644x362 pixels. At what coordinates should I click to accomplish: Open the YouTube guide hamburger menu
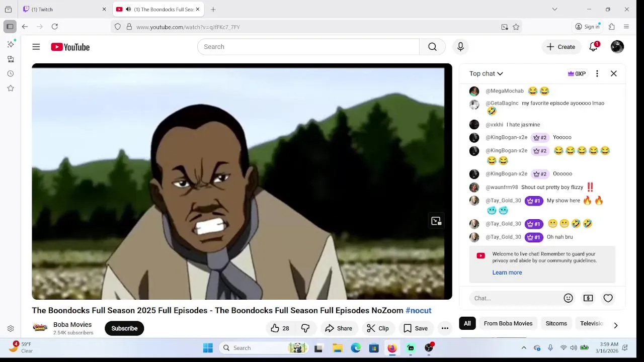(x=36, y=47)
